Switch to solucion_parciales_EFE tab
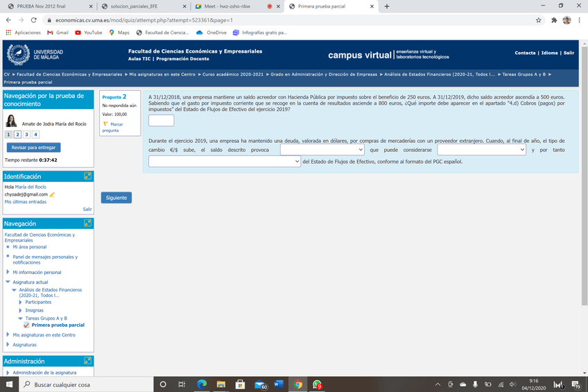588x392 pixels. click(x=144, y=6)
